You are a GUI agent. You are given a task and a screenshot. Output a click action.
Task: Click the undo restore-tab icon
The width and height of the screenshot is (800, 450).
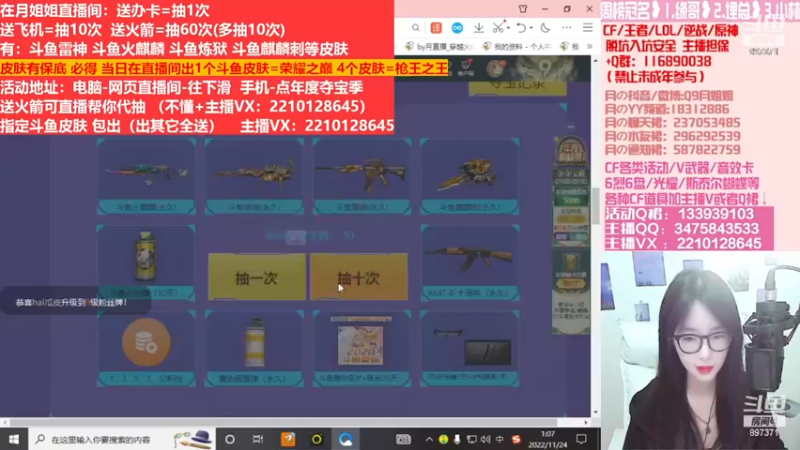521,28
